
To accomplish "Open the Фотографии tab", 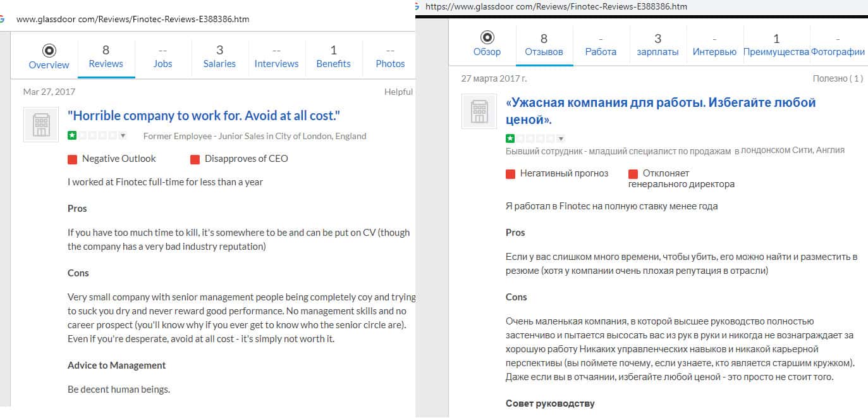I will 838,45.
